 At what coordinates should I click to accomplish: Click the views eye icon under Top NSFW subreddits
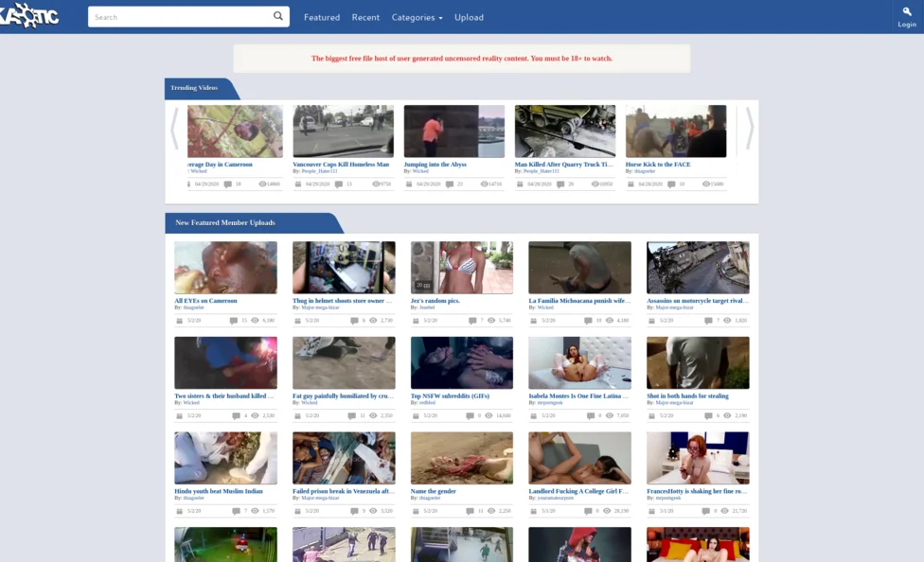[489, 416]
